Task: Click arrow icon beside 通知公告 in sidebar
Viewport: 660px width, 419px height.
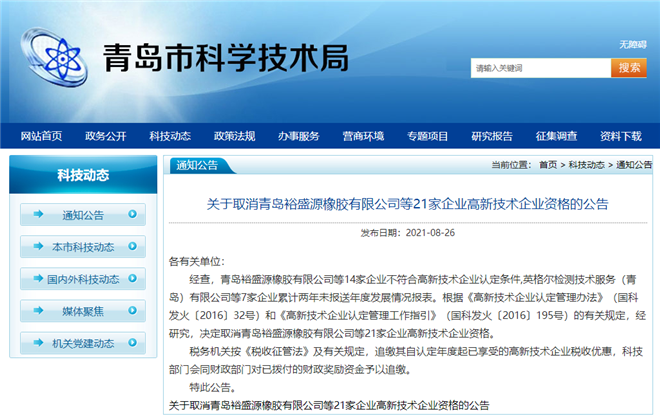Action: [x=38, y=214]
